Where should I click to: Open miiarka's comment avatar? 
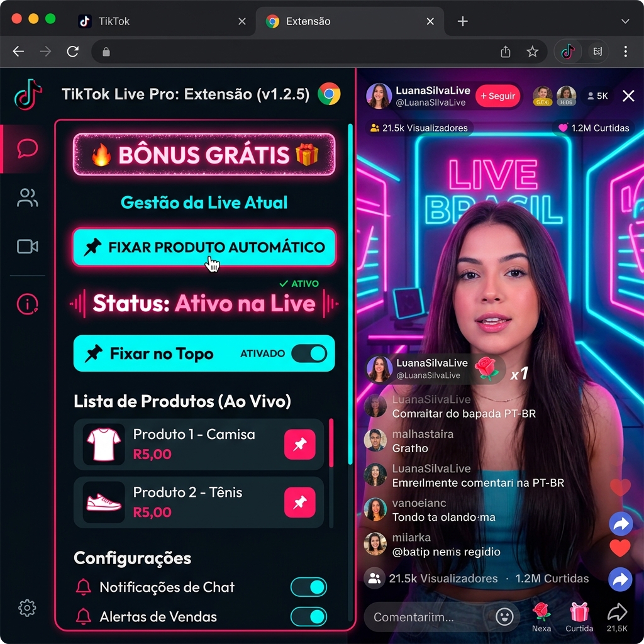pos(375,543)
